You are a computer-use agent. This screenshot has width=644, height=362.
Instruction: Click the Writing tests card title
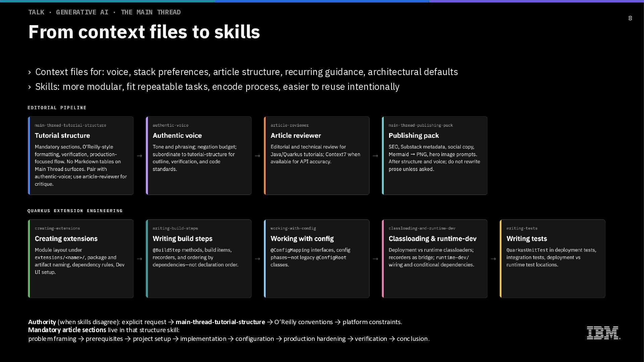tap(527, 239)
